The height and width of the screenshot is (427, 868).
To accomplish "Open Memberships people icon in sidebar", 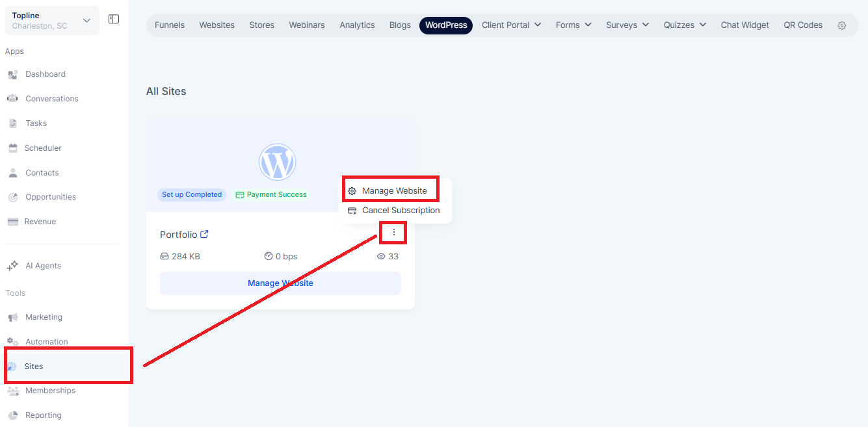I will pyautogui.click(x=13, y=391).
